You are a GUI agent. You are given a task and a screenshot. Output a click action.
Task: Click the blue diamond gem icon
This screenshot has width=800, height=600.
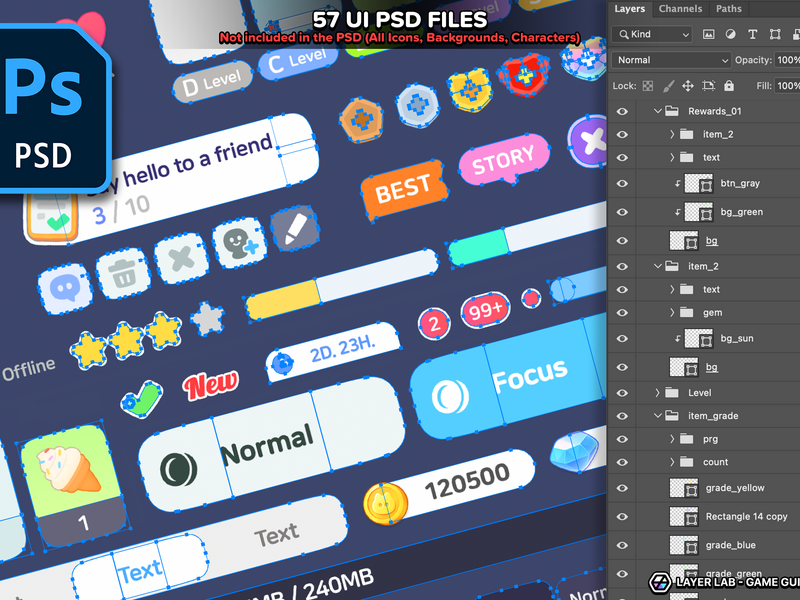(x=575, y=451)
